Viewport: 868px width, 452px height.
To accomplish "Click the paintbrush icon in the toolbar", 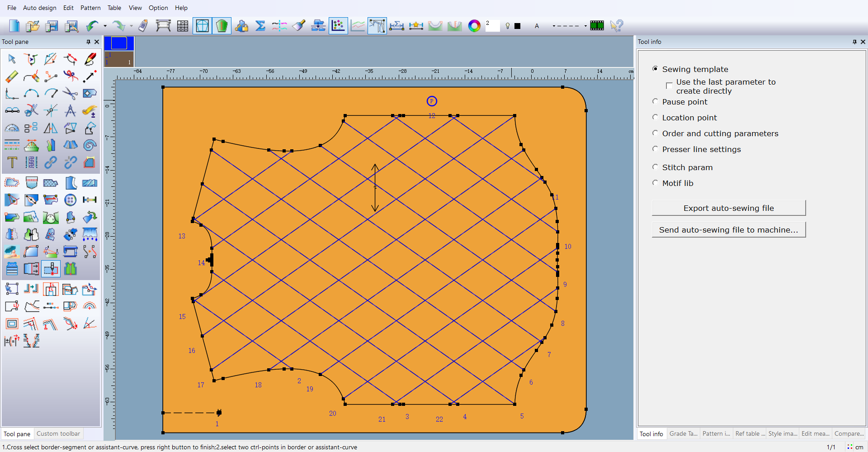I will point(299,26).
